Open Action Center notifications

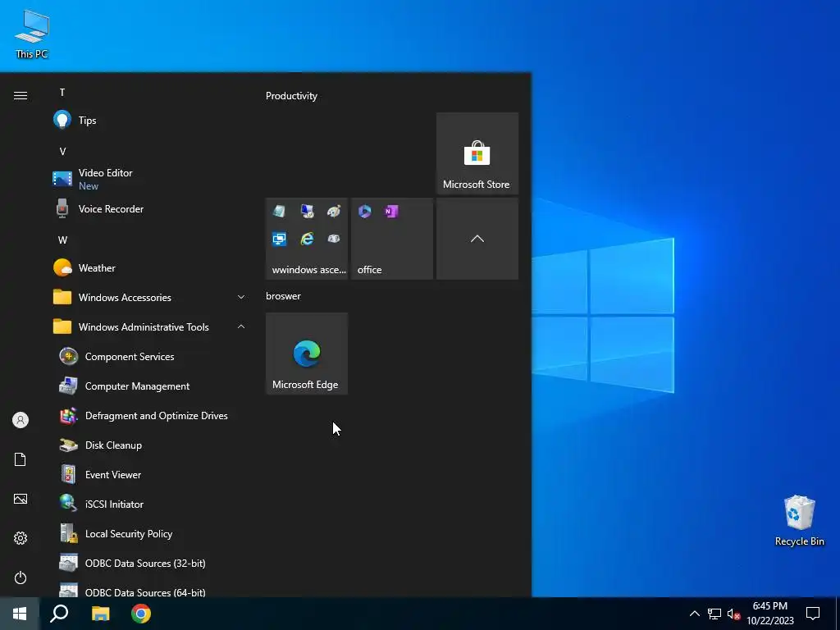(x=813, y=614)
